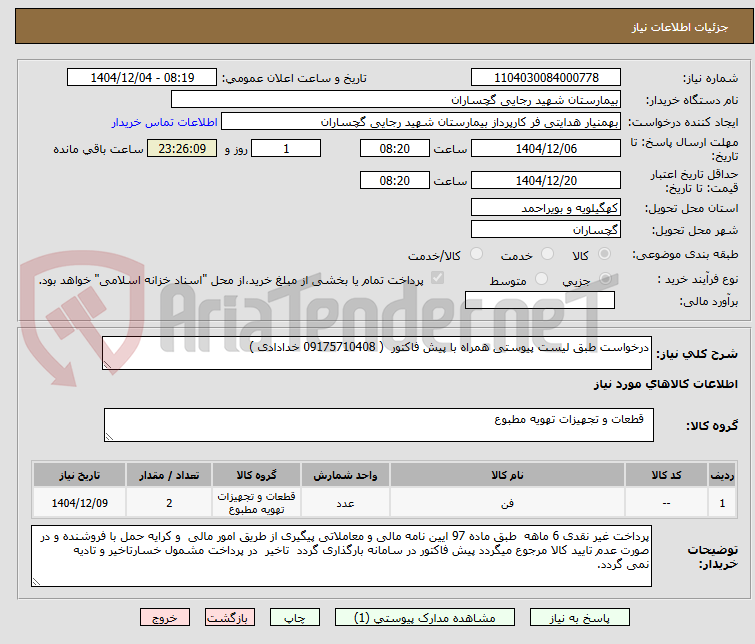Click the announcement date field 1404/12/04 - 08:19

(x=142, y=78)
